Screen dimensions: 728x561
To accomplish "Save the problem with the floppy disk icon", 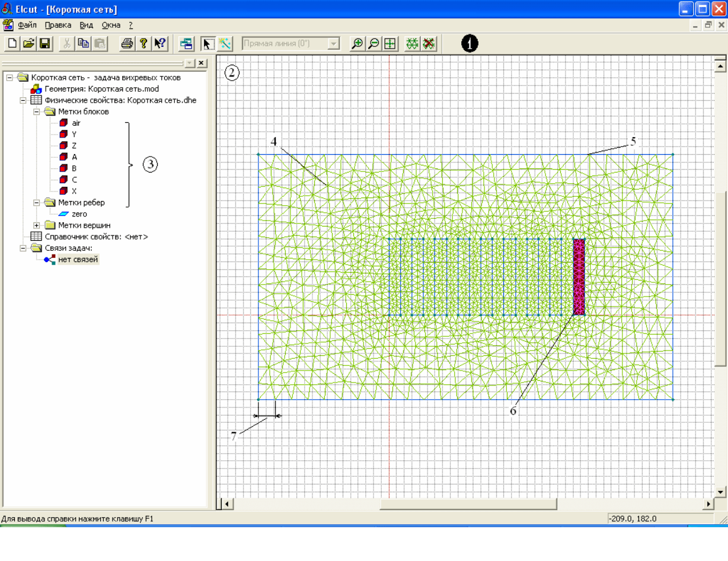I will (x=44, y=43).
